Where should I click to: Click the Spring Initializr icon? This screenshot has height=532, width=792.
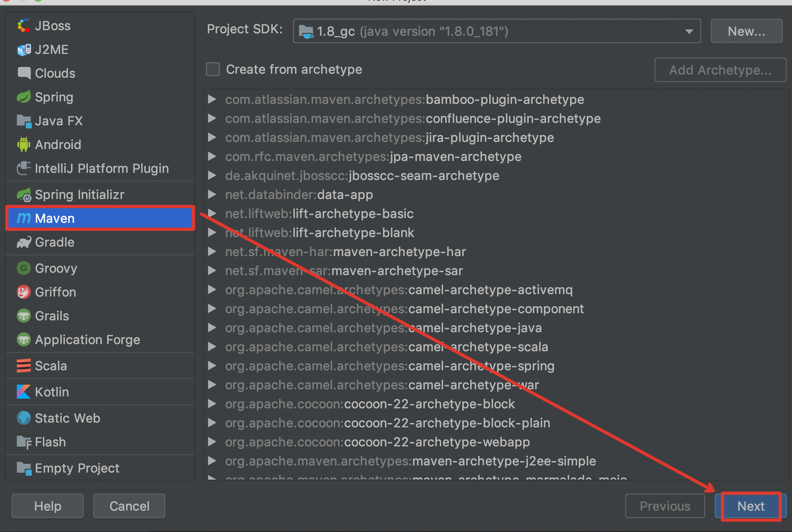click(23, 195)
